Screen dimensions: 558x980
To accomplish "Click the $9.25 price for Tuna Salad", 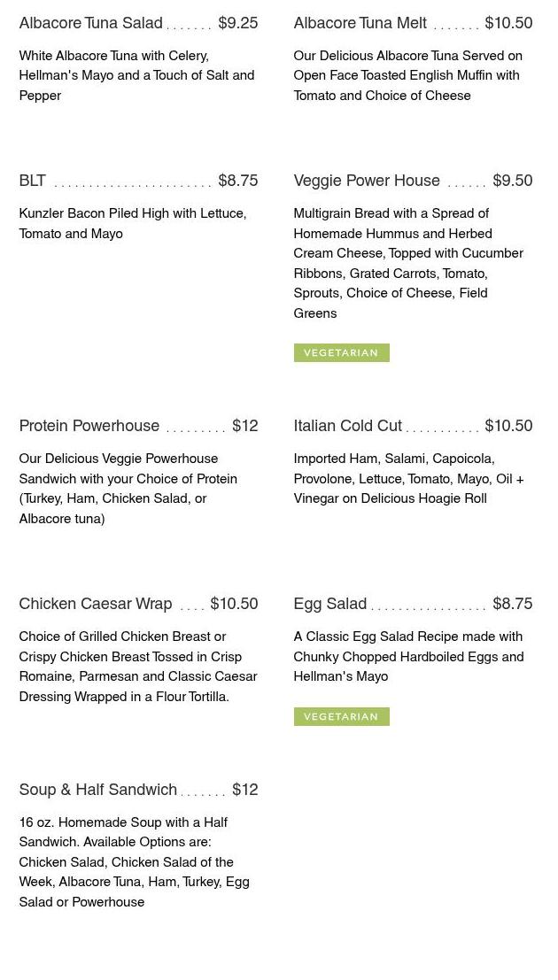I will [x=237, y=23].
